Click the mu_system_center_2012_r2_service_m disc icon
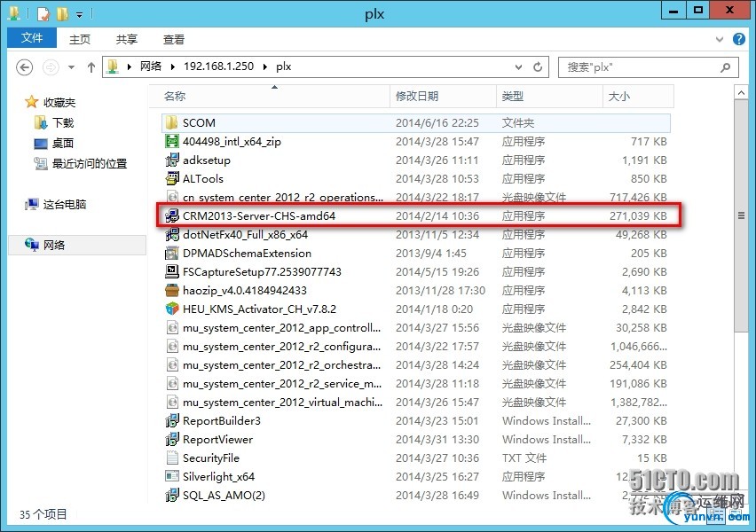The height and width of the screenshot is (532, 756). [x=171, y=384]
